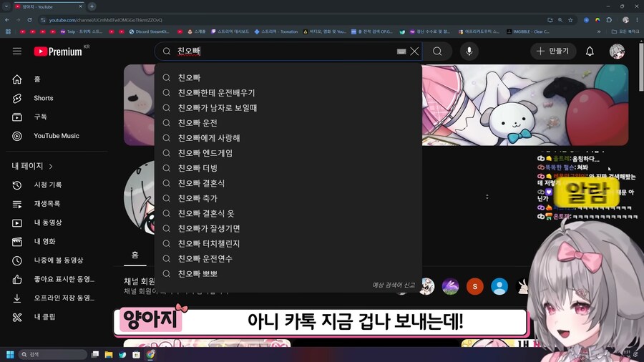Open File Explorer from the taskbar
This screenshot has width=644, height=362.
click(x=109, y=355)
